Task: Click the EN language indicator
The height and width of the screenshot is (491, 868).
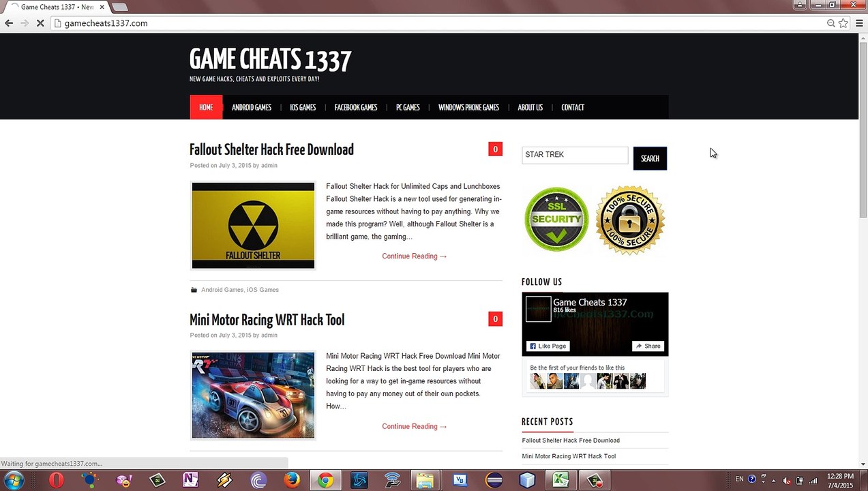Action: point(739,479)
